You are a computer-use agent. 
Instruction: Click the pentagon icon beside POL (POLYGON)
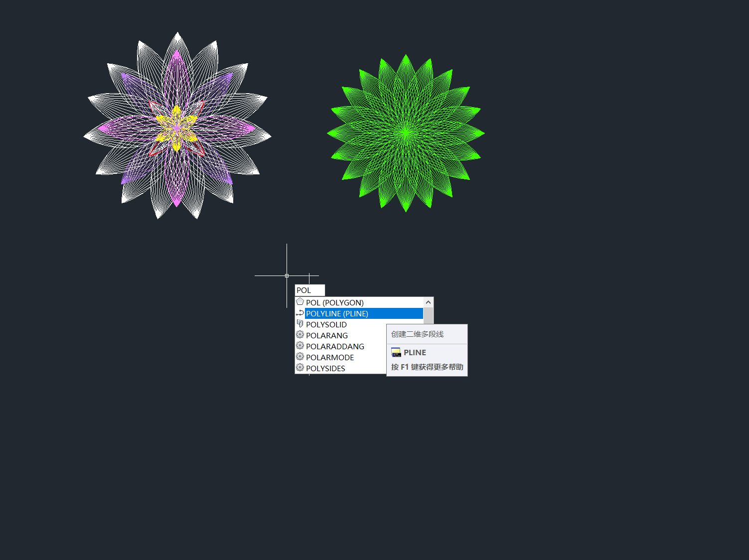point(300,302)
